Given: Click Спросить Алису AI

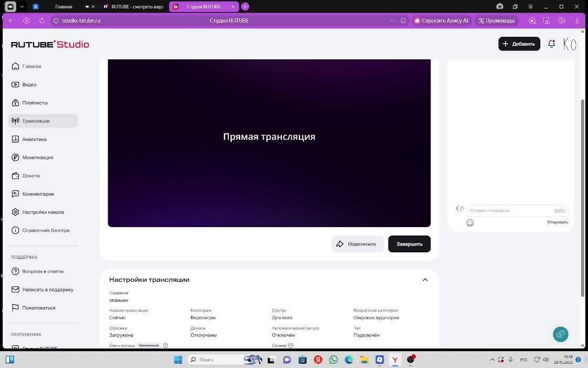Looking at the screenshot, I should point(442,21).
